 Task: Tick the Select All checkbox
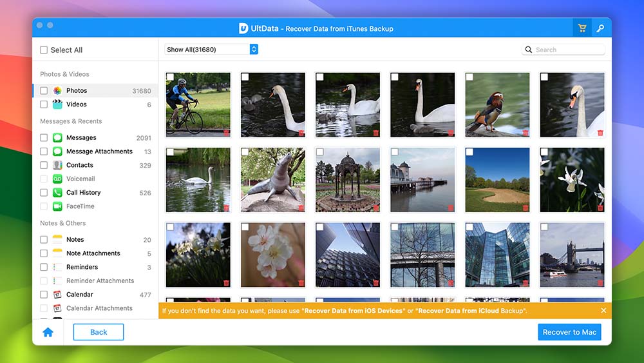[44, 50]
